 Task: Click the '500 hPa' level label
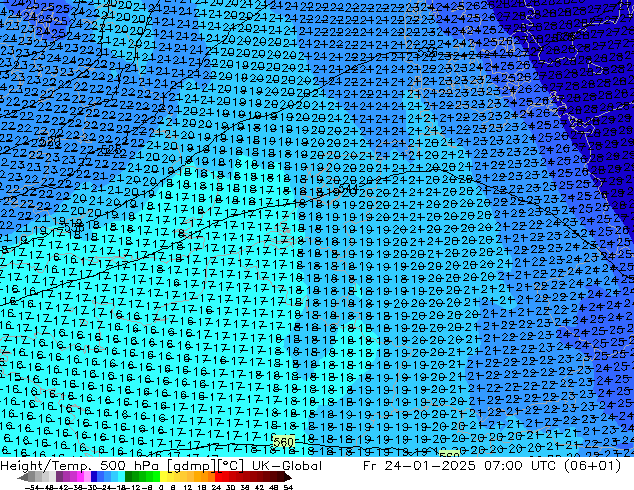[129, 466]
